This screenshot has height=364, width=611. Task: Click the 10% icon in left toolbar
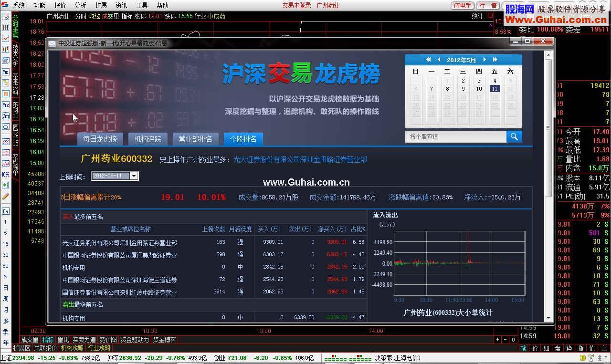[6, 174]
